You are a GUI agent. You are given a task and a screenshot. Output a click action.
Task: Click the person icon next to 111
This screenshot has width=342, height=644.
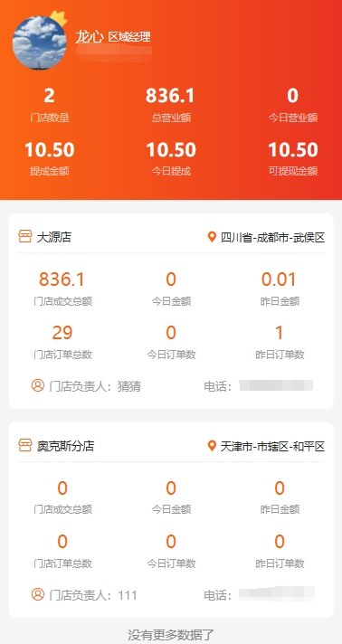point(38,594)
